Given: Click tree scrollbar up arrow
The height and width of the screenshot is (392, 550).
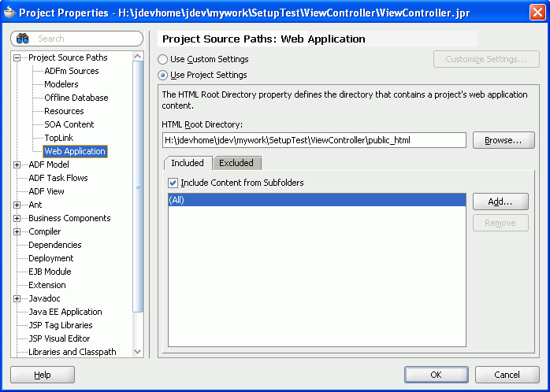Looking at the screenshot, I should 137,56.
